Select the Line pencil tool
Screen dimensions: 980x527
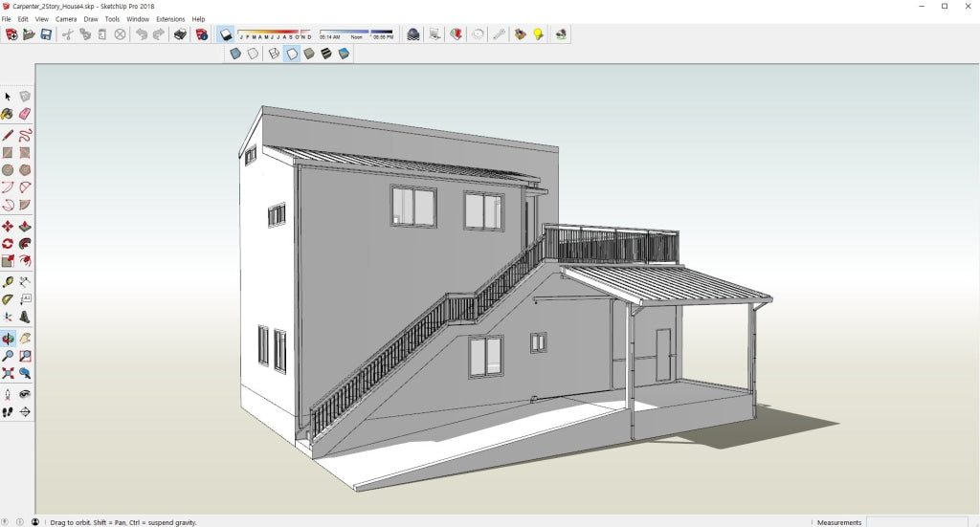pos(8,136)
